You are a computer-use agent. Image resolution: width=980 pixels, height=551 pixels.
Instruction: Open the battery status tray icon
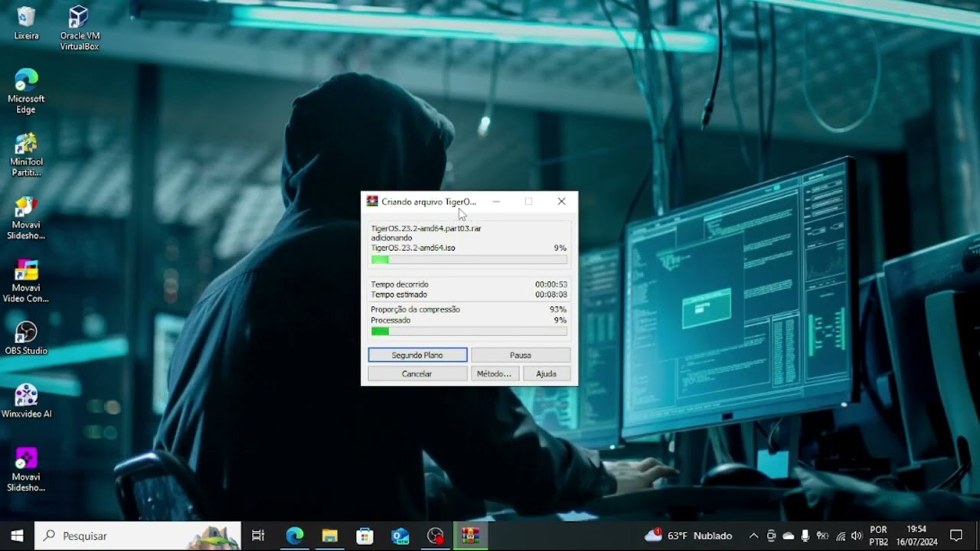[x=822, y=536]
